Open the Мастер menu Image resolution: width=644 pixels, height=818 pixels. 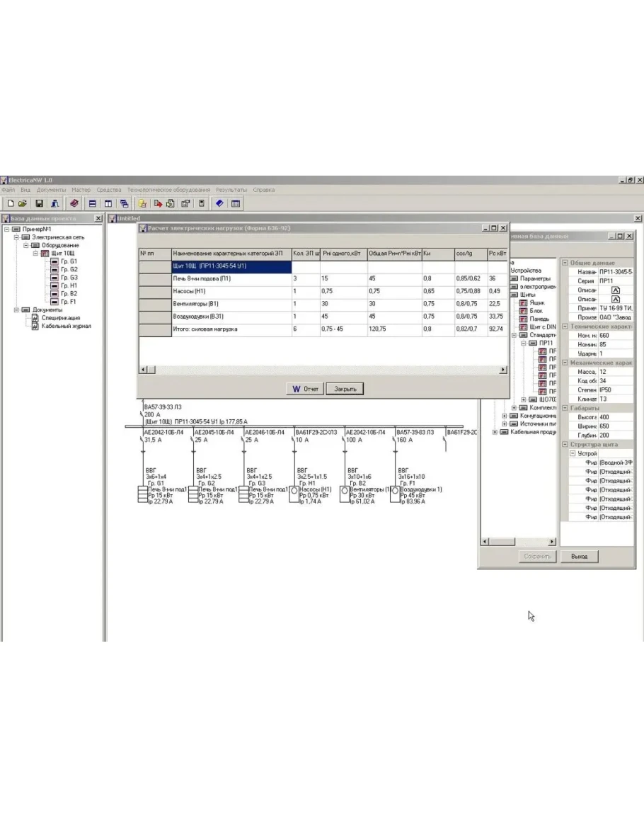tap(81, 190)
